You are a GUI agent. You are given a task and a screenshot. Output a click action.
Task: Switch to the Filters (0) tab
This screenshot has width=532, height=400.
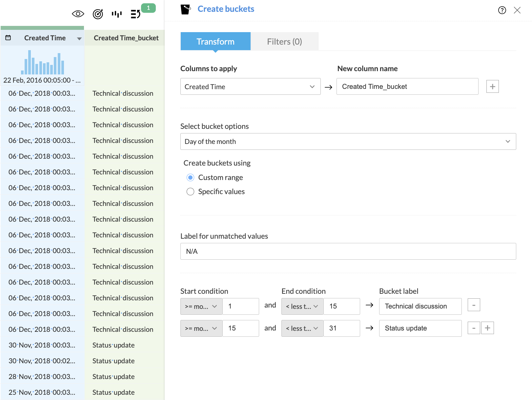[x=284, y=42]
